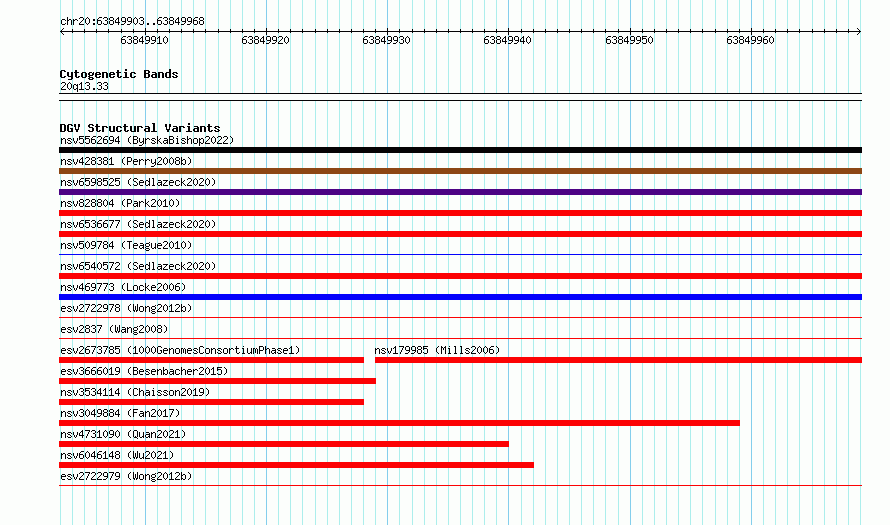The image size is (890, 525).
Task: Click the DGV Structural Variants track heading
Action: tap(140, 128)
